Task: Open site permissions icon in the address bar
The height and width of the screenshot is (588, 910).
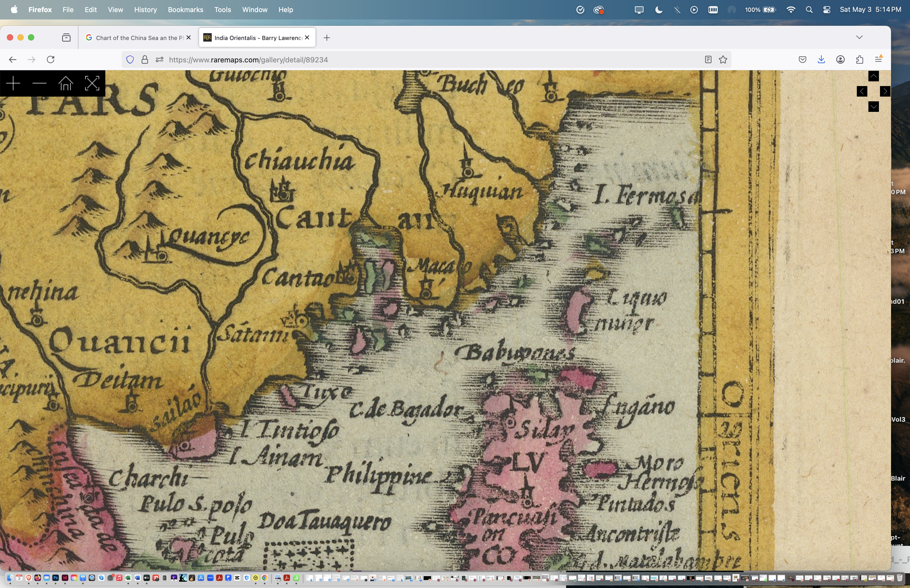Action: [x=160, y=59]
